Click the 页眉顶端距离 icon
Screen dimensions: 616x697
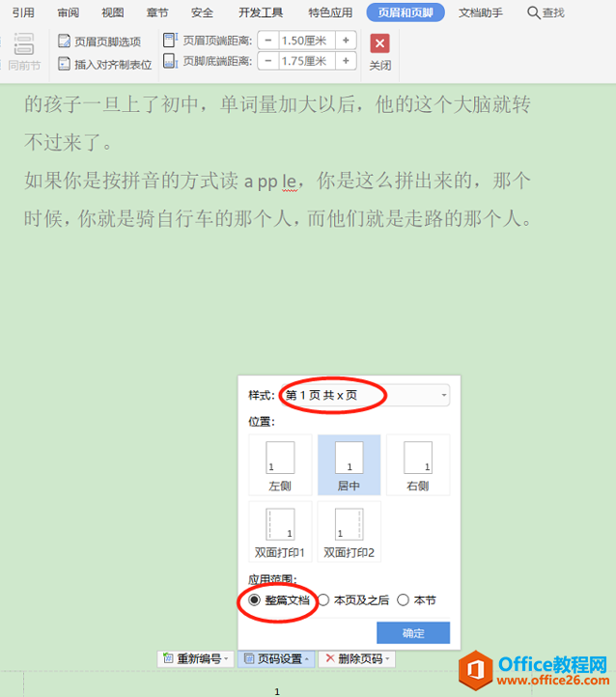(170, 40)
